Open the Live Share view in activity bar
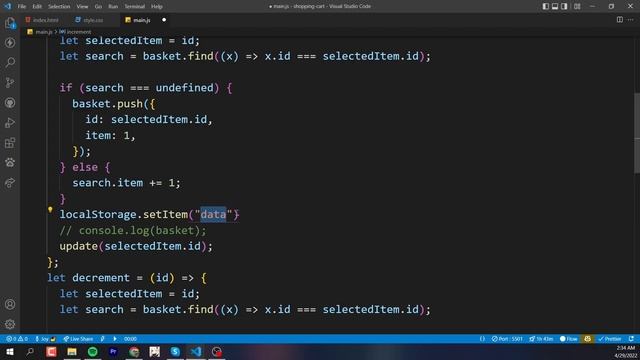 (x=10, y=182)
